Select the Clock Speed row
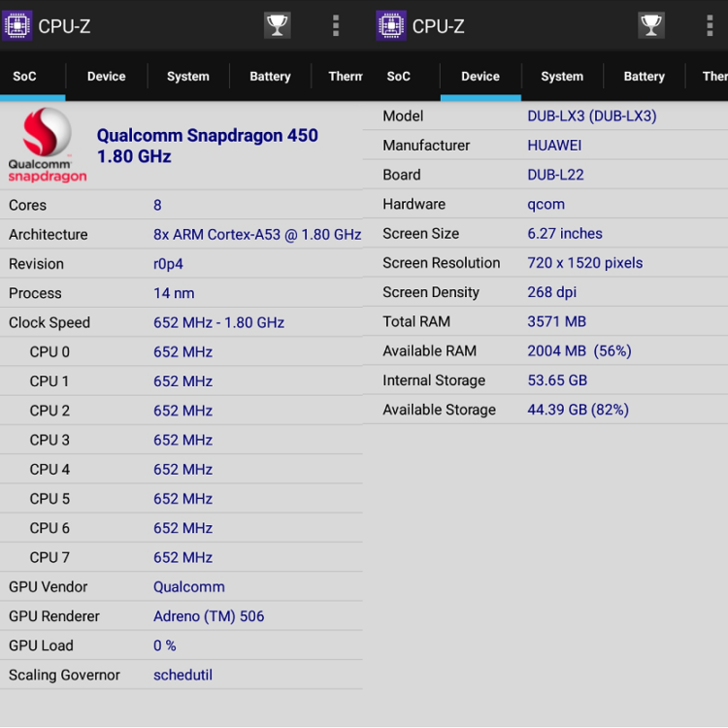The image size is (728, 728). (x=181, y=322)
